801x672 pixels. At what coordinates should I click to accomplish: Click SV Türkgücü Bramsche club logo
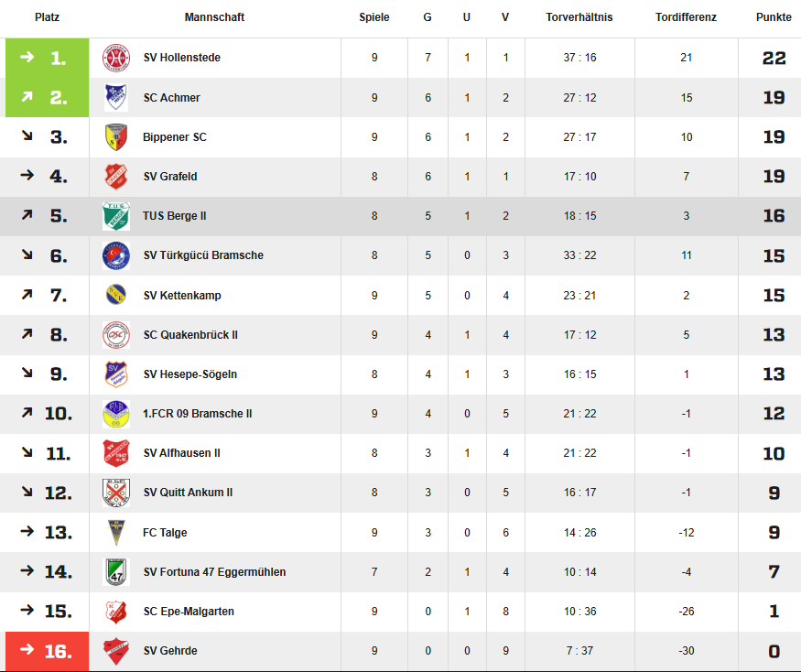pos(115,255)
